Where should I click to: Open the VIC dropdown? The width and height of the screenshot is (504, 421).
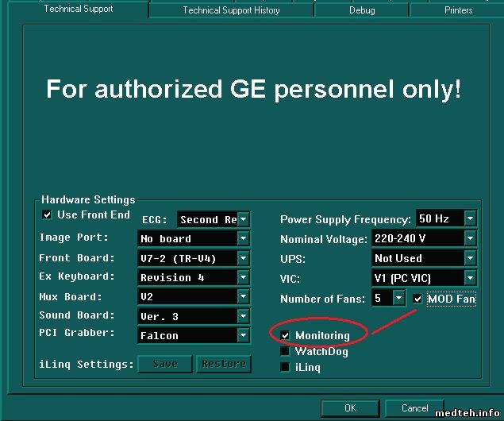point(470,278)
